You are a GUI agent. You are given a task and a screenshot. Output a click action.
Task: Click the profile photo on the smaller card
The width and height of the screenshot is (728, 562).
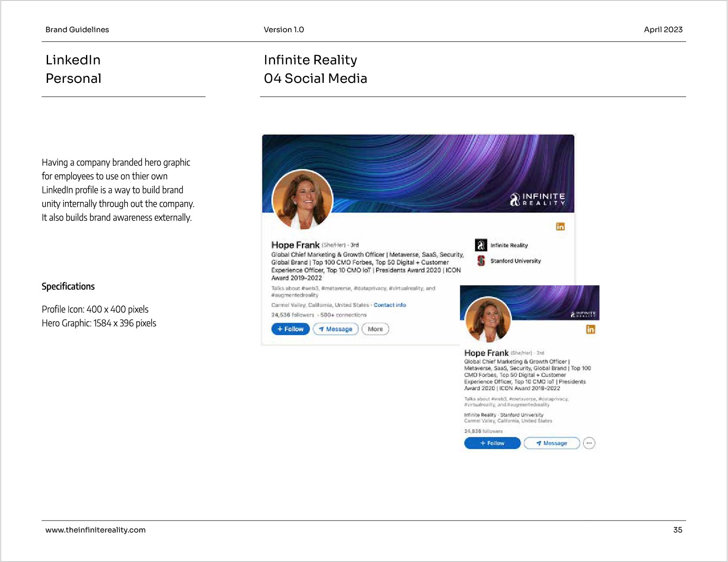pos(488,320)
